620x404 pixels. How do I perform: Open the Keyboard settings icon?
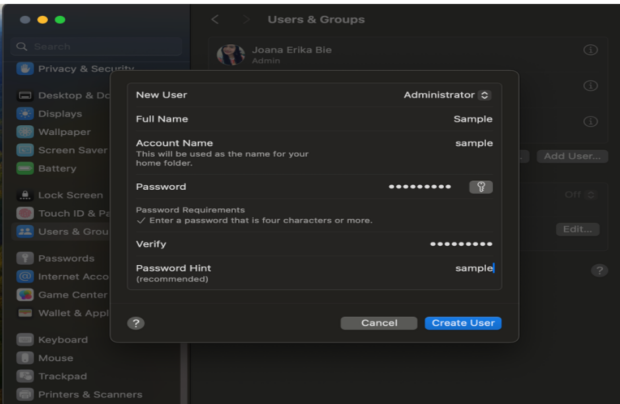25,340
